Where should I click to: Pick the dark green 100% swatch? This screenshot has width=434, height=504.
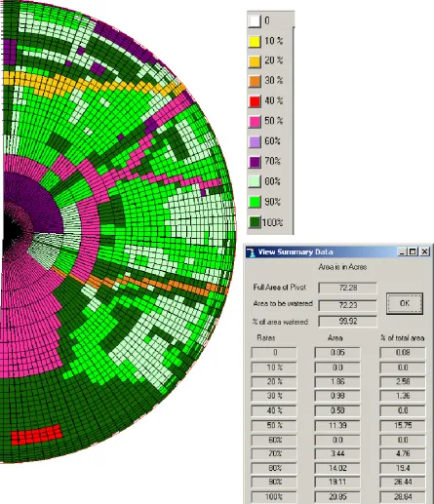(x=255, y=222)
